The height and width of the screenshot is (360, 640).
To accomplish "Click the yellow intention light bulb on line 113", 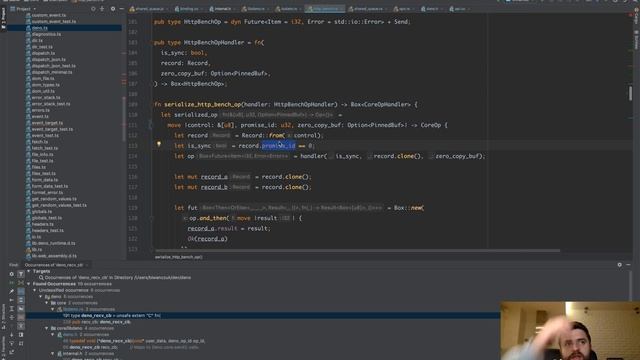I will pos(159,144).
